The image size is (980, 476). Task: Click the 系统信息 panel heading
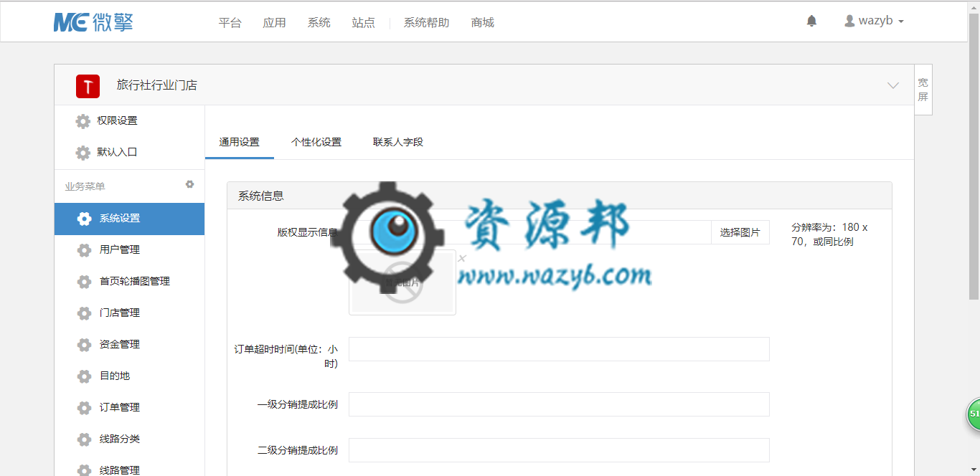(261, 196)
